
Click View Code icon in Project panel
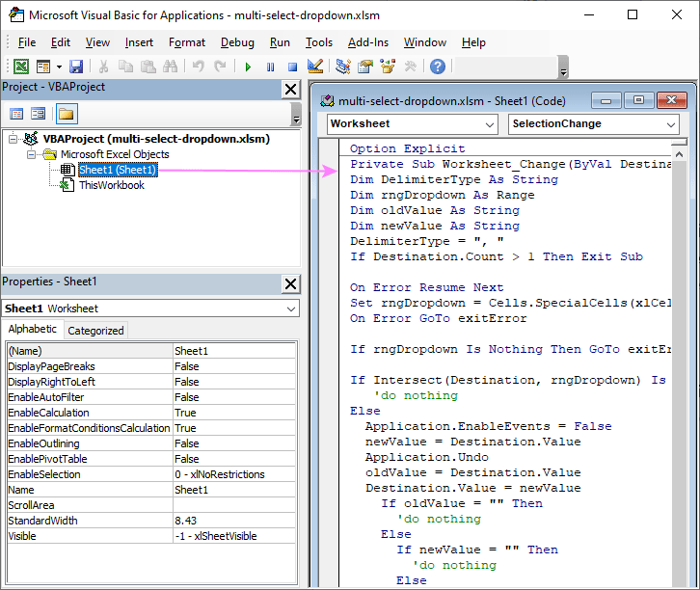tap(16, 114)
